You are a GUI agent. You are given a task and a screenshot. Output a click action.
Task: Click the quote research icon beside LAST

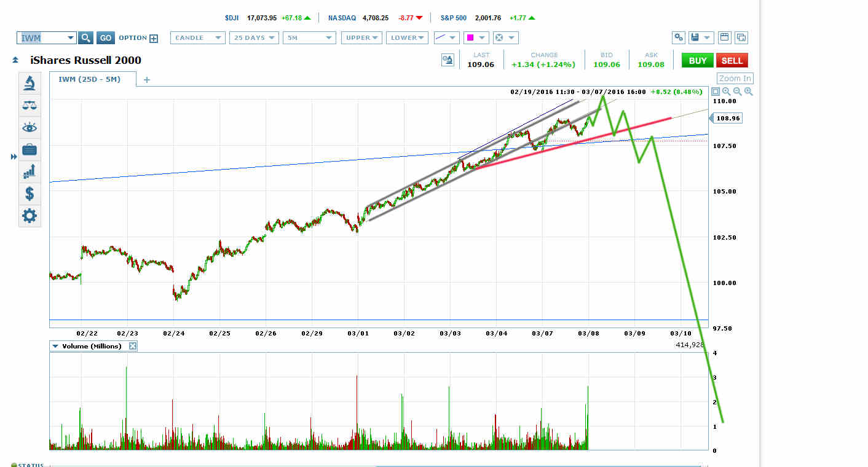(448, 60)
